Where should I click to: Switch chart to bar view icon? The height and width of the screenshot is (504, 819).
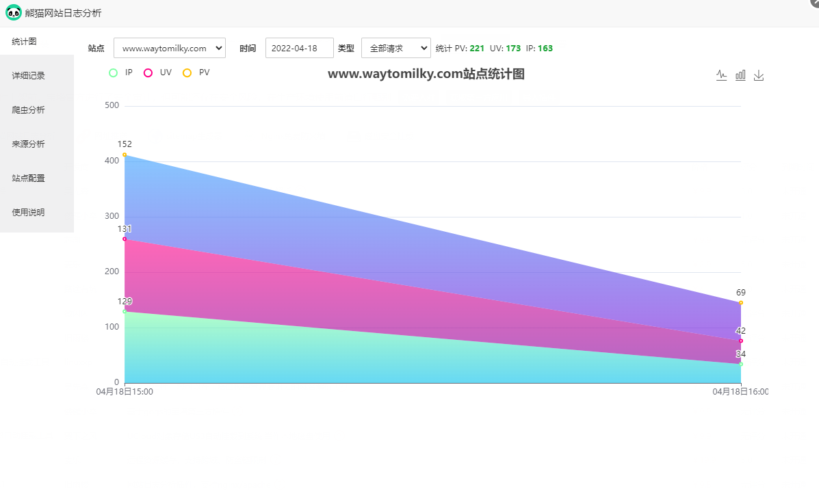click(740, 75)
